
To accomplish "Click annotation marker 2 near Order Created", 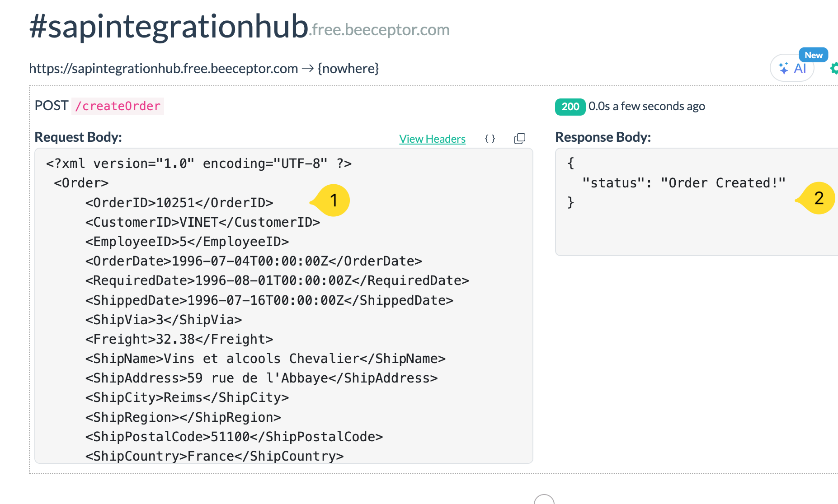I will [x=819, y=198].
